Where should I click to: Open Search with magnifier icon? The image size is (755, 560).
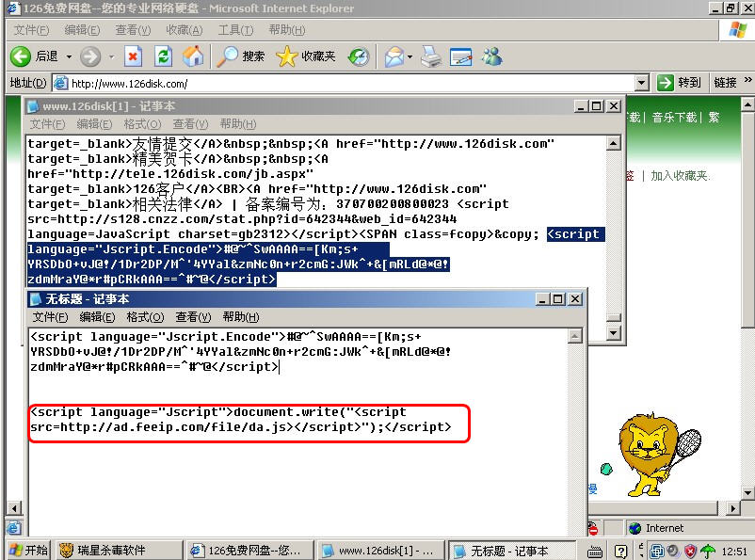[x=227, y=56]
